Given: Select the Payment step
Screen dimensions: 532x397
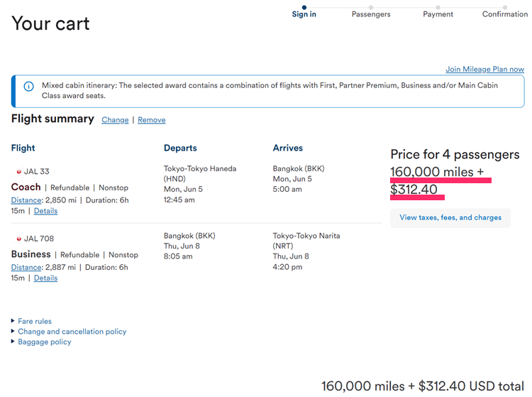Looking at the screenshot, I should pyautogui.click(x=438, y=14).
